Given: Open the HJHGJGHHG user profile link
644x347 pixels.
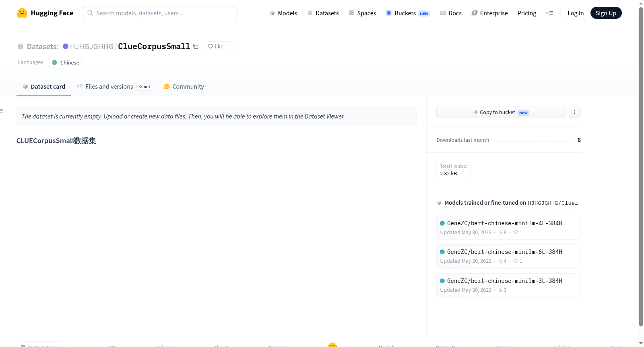Looking at the screenshot, I should tap(92, 46).
